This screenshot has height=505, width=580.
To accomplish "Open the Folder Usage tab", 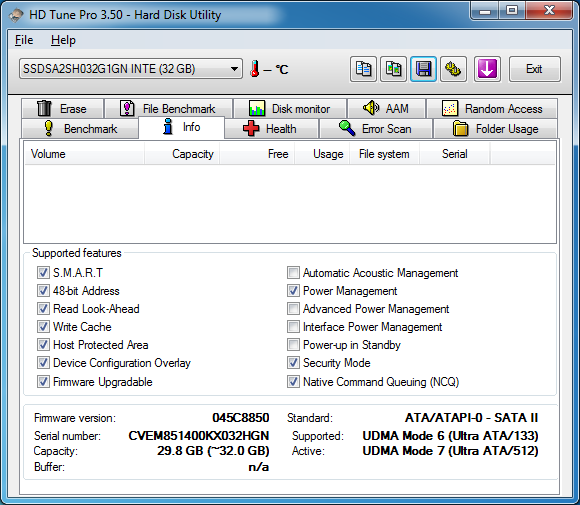I will click(x=495, y=129).
